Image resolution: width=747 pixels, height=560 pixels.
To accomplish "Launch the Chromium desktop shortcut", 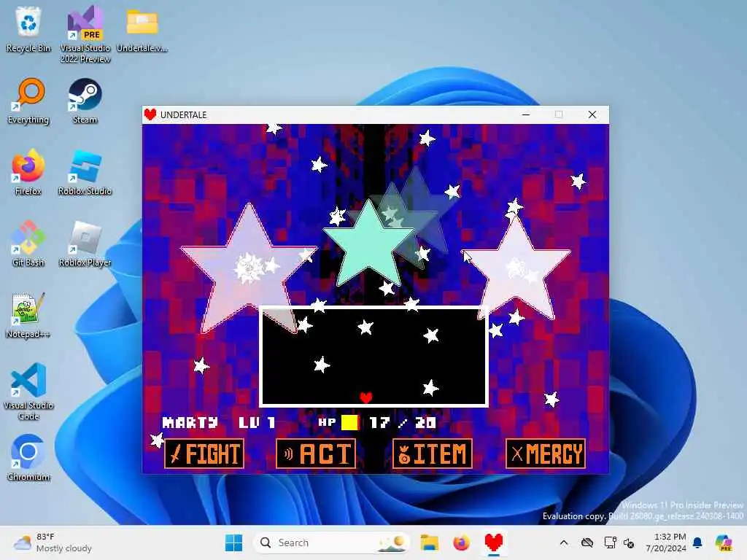I will tap(28, 458).
